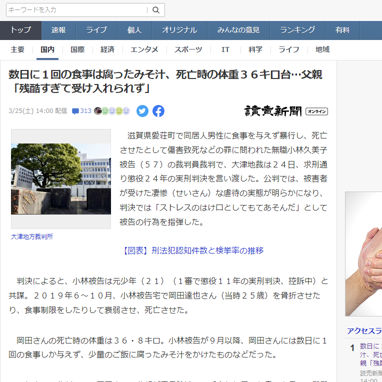Screen dimensions: 382x382
Task: Open the みんなの意見 tab
Action: 238,30
